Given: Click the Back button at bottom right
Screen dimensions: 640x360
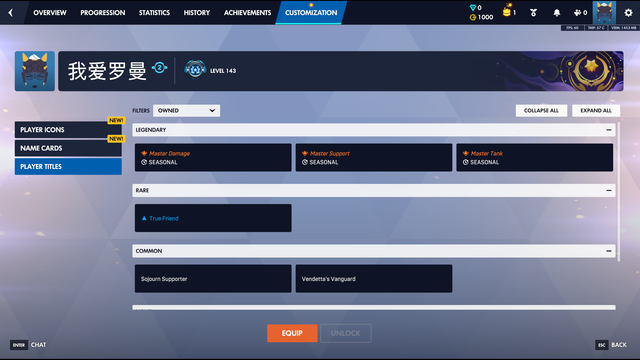Looking at the screenshot, I should [x=611, y=345].
